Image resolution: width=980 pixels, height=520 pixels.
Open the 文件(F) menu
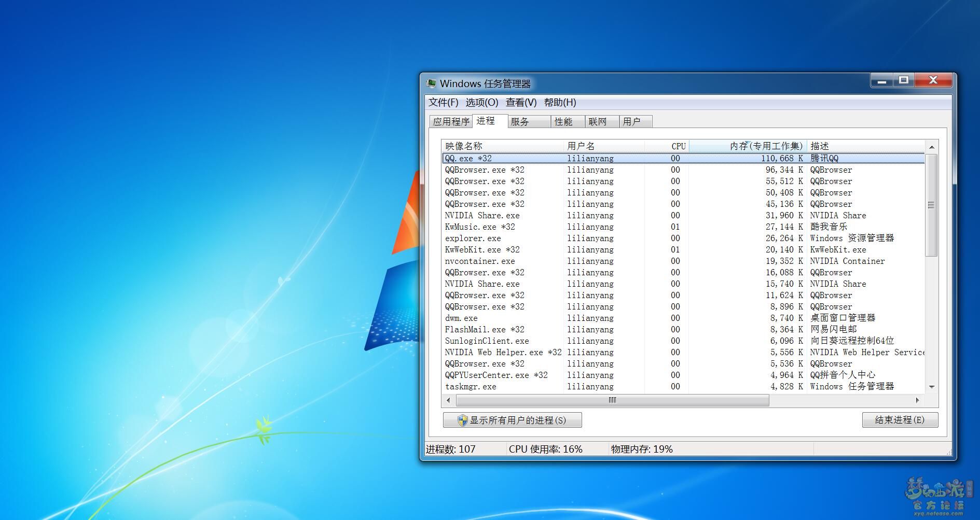[x=444, y=103]
